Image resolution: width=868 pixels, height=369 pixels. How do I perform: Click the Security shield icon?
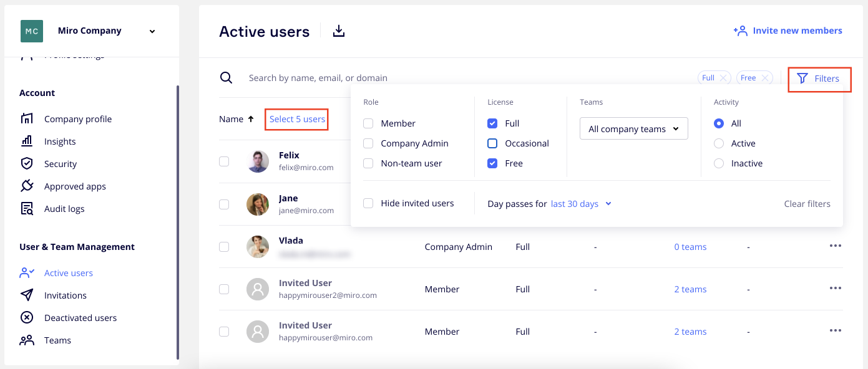coord(27,164)
